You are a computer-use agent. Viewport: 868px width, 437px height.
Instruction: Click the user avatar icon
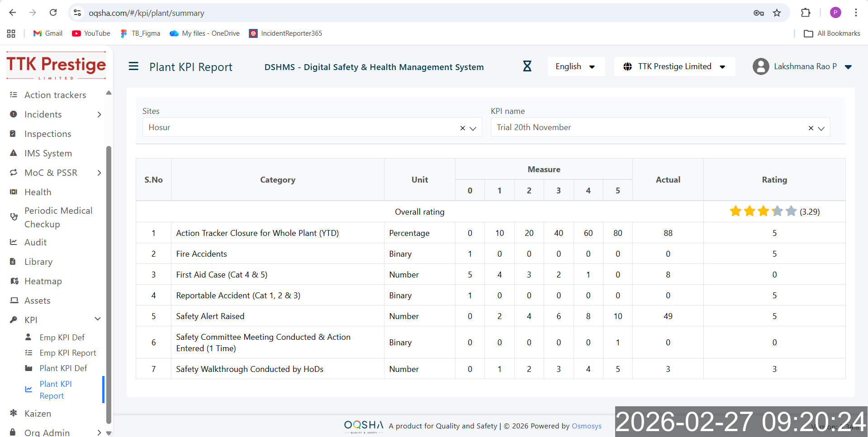coord(761,66)
